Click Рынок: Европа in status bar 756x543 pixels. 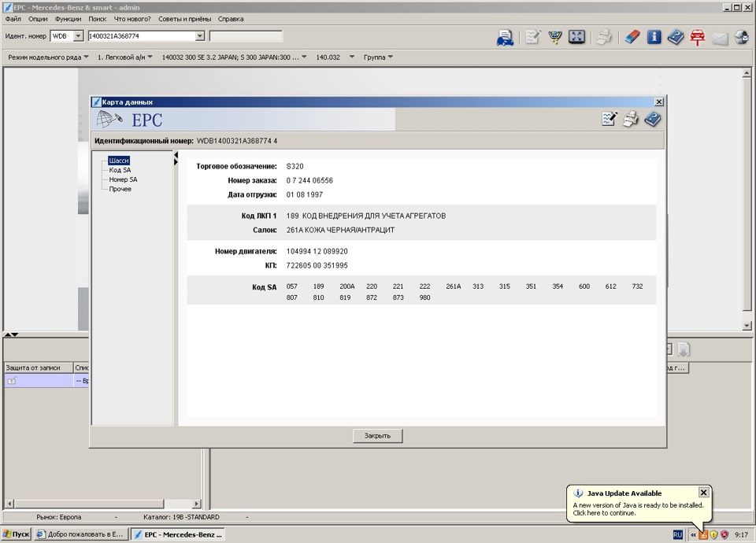tap(59, 517)
